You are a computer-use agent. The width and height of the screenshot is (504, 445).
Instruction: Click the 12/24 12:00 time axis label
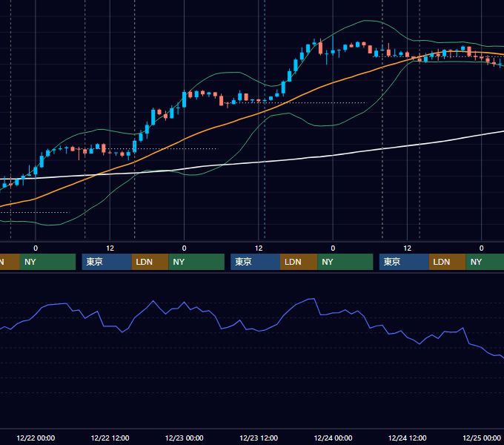[x=407, y=438]
